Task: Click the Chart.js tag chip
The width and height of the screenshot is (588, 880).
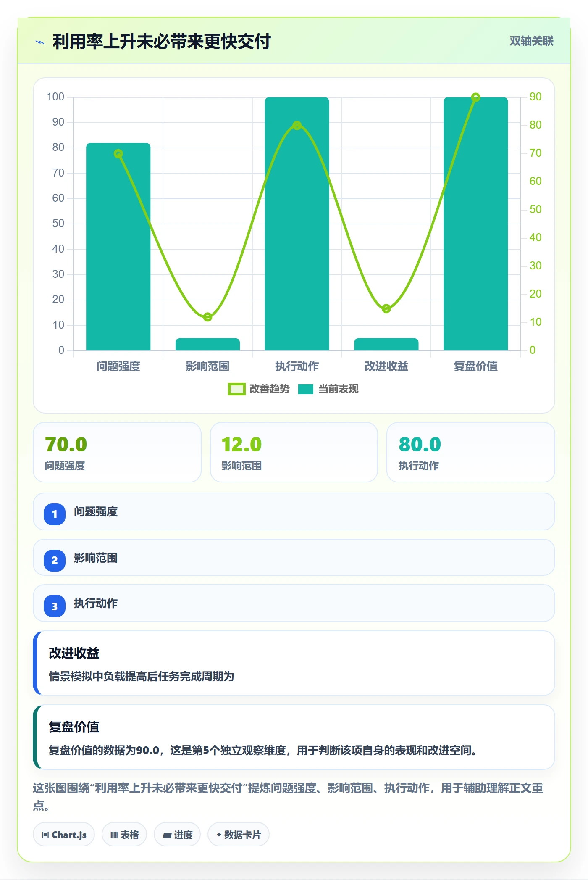Action: click(64, 835)
